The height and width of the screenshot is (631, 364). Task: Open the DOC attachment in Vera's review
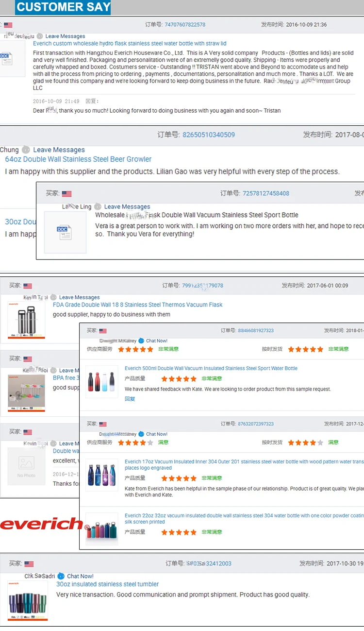click(65, 232)
